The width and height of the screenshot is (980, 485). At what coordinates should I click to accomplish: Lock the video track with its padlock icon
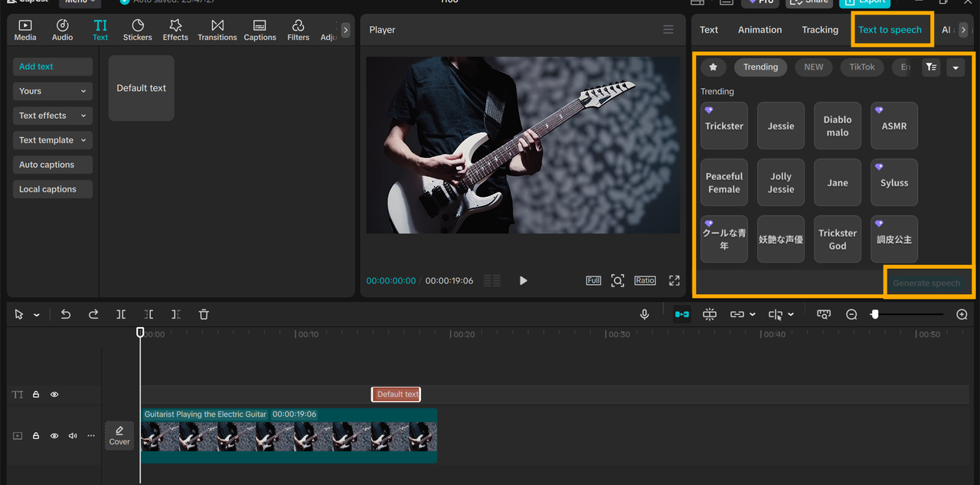36,436
